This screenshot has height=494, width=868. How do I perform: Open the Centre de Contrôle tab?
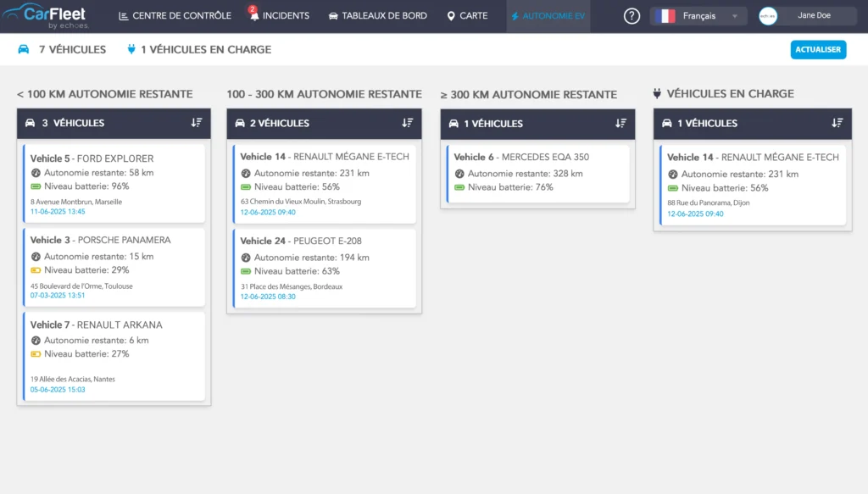click(x=175, y=16)
